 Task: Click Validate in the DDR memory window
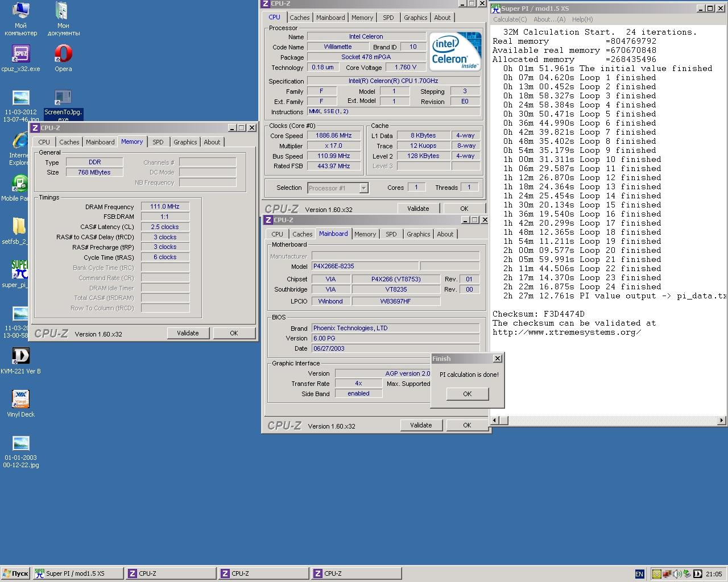pos(188,333)
